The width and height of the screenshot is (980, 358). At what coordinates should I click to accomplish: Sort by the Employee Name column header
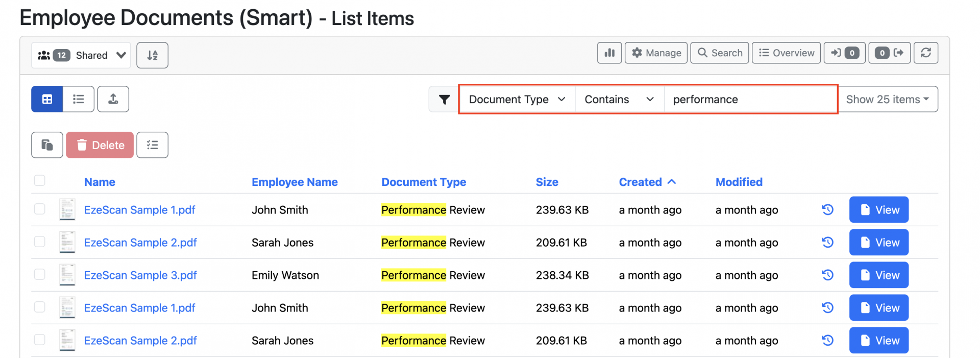click(x=295, y=182)
